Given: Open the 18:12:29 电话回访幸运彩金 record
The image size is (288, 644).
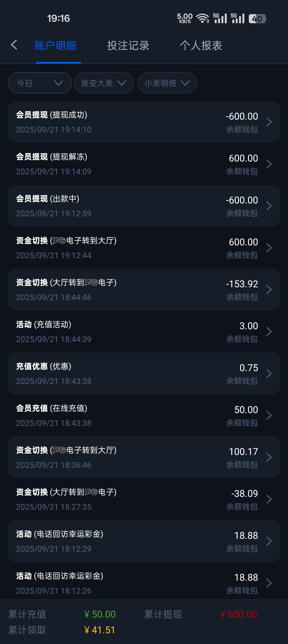Looking at the screenshot, I should (x=144, y=541).
